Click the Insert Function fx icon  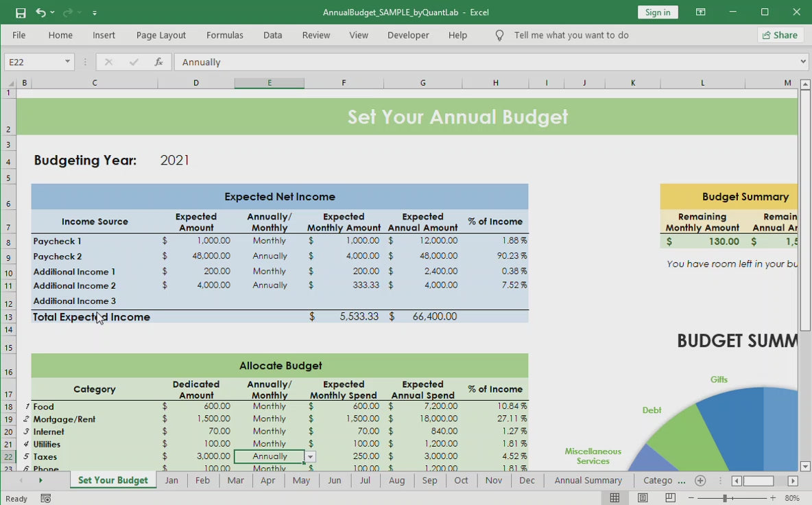(x=158, y=62)
